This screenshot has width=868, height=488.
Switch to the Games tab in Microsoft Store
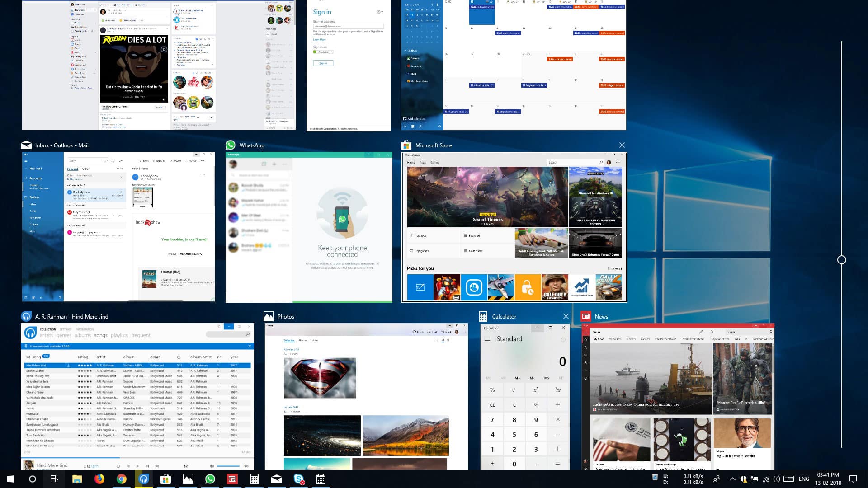[435, 162]
